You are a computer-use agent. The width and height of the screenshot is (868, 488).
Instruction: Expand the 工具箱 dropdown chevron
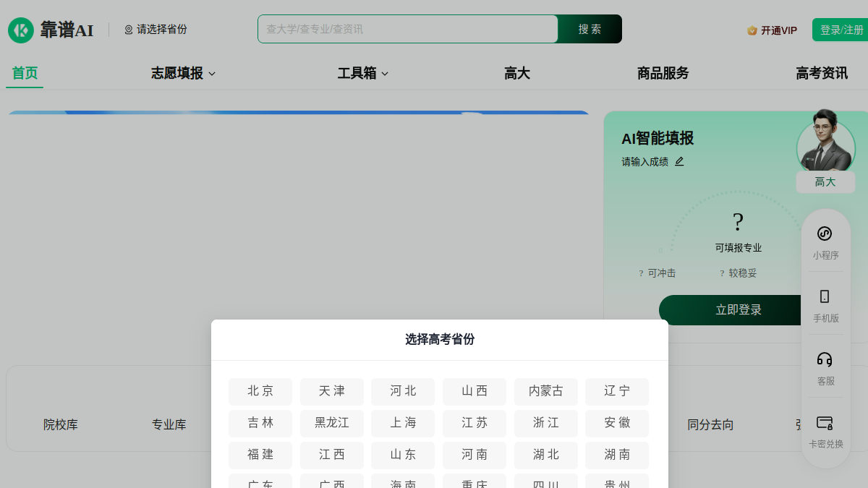pyautogui.click(x=385, y=74)
